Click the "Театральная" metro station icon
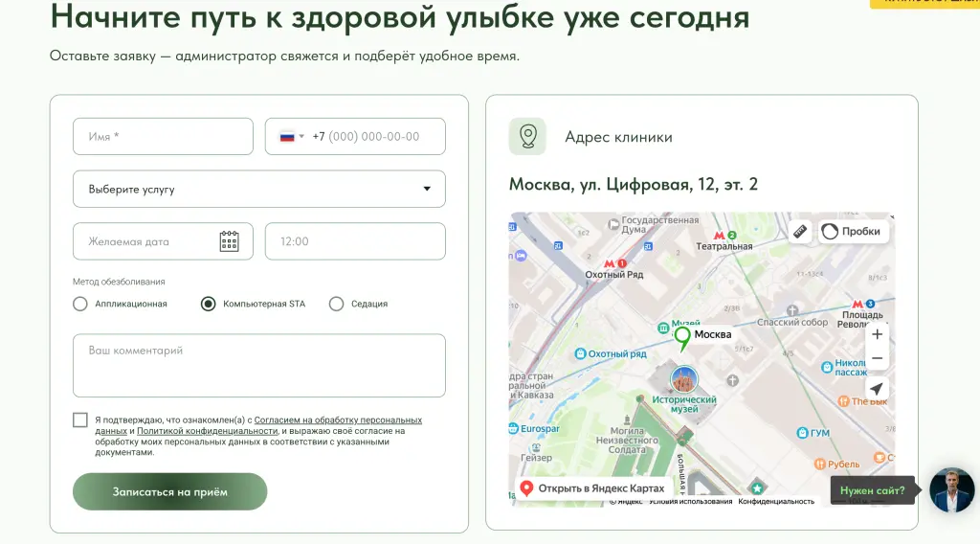Viewport: 980px width, 544px height. pyautogui.click(x=725, y=235)
